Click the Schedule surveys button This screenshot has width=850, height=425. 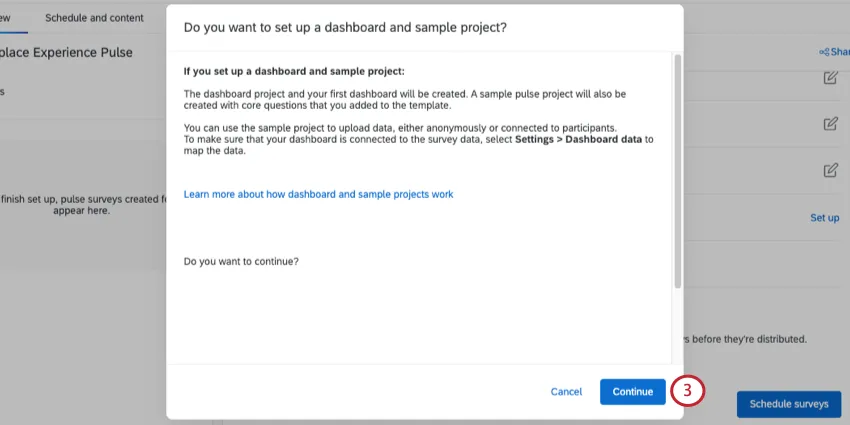coord(789,404)
